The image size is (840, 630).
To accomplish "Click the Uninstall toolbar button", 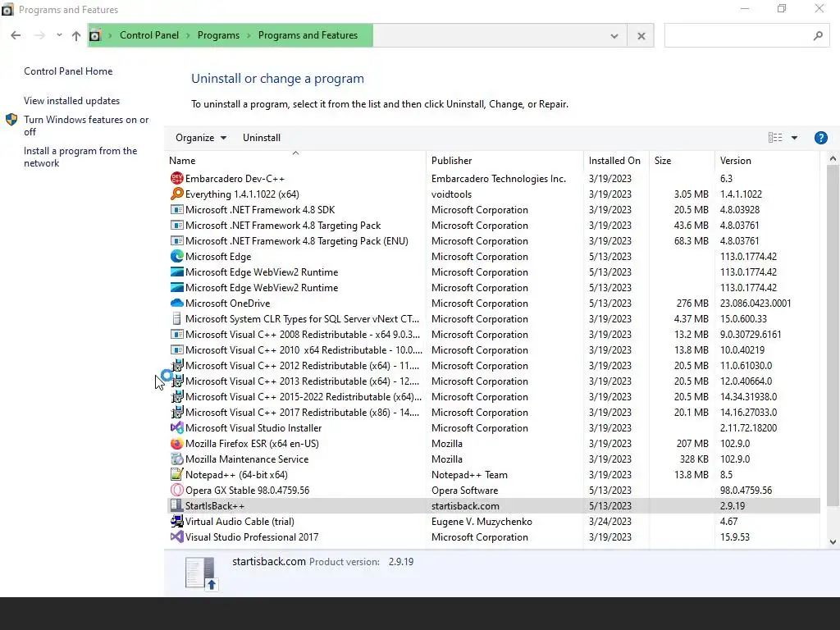I will click(x=262, y=138).
